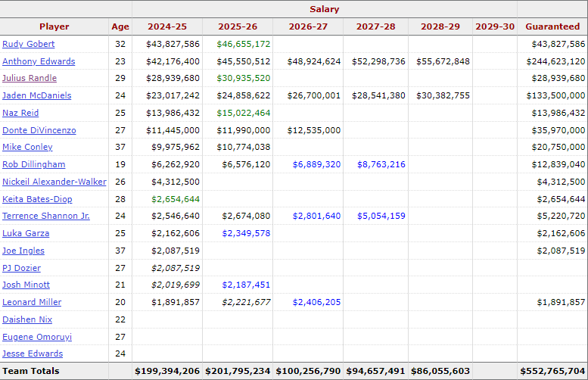
Task: Click team total $201,795,234 cell
Action: pyautogui.click(x=238, y=371)
